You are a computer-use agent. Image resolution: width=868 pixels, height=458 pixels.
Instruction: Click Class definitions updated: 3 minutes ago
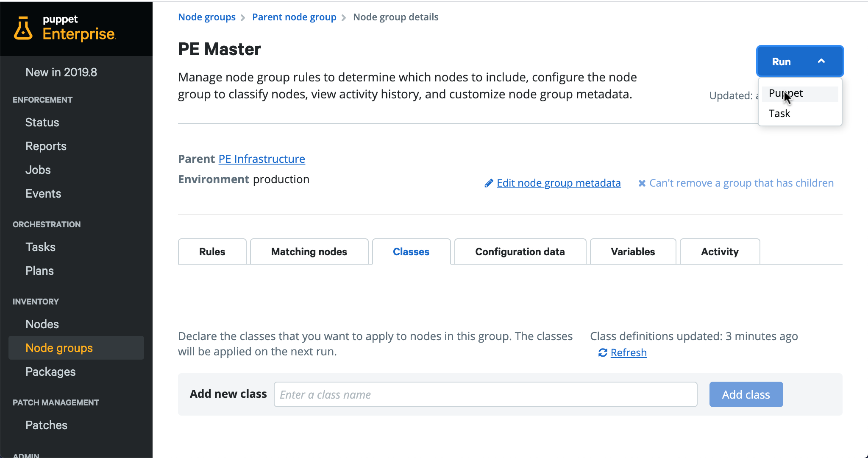(694, 336)
